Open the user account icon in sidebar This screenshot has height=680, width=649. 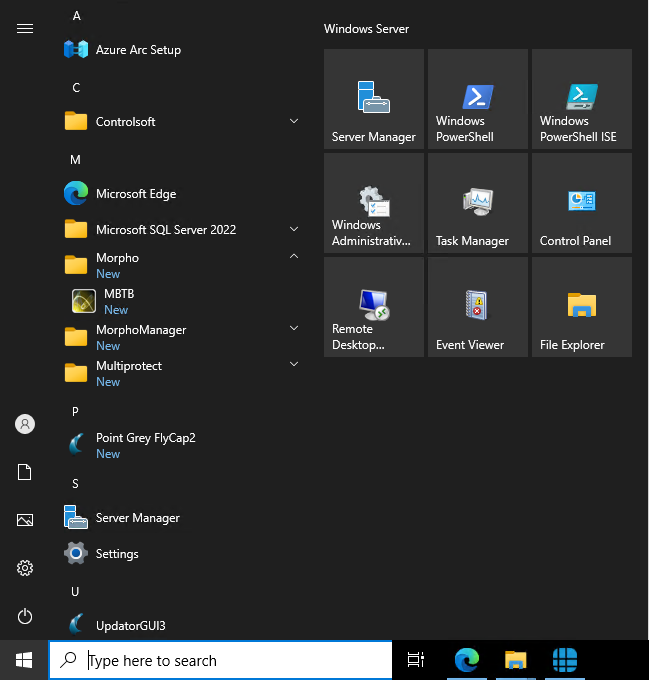pos(25,424)
